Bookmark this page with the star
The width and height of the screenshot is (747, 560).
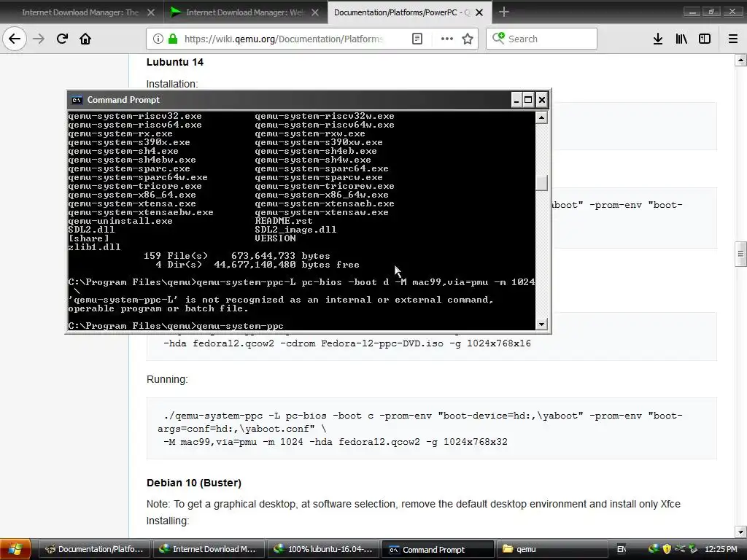[468, 39]
